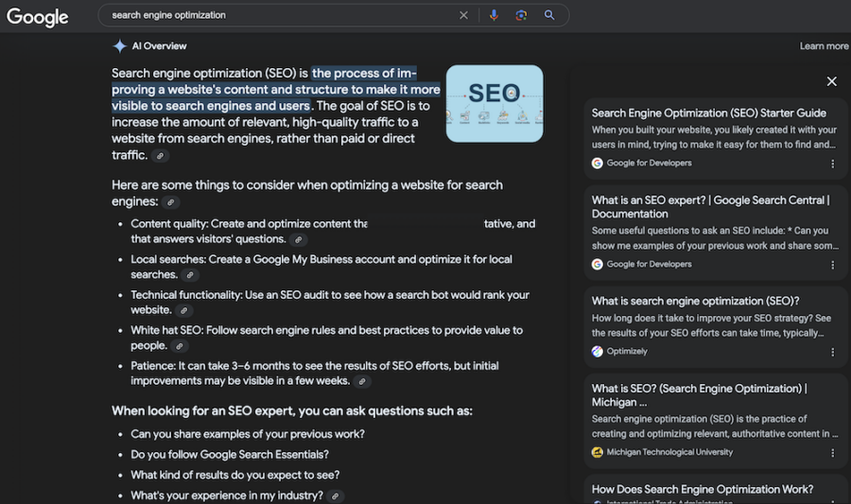Clear the search query with the X icon
The height and width of the screenshot is (504, 851).
click(463, 15)
